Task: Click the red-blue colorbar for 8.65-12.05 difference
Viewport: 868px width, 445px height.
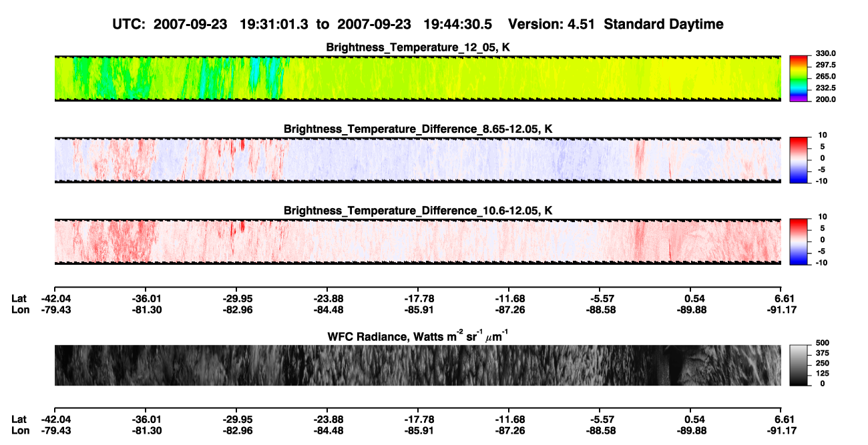Action: pyautogui.click(x=799, y=160)
